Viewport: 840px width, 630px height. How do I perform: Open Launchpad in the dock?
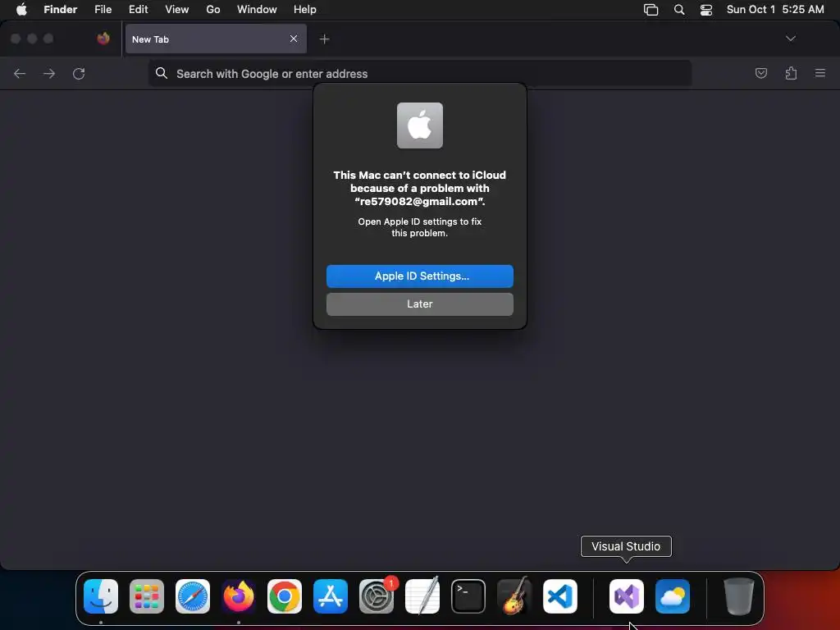click(147, 596)
